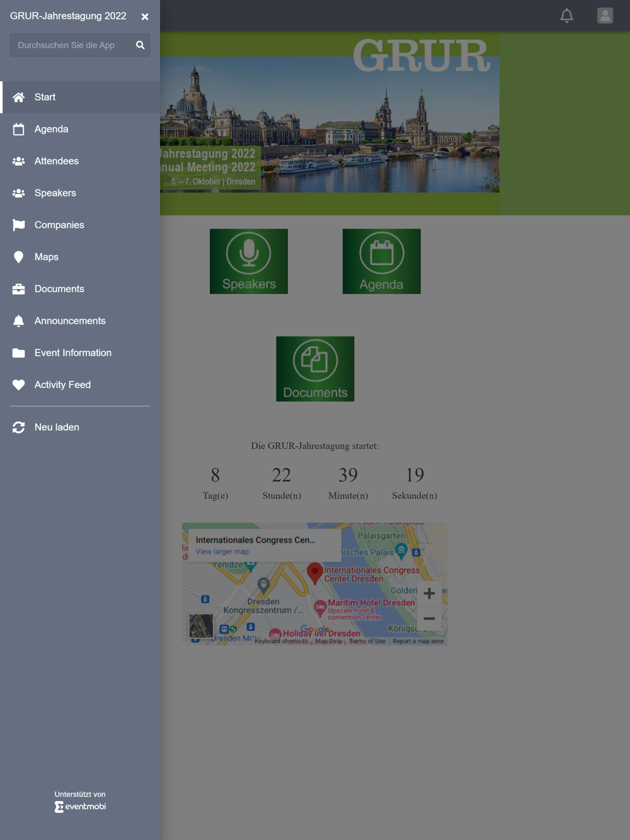Click Maritim Hotel Dresden map marker
The width and height of the screenshot is (630, 840).
point(320,607)
